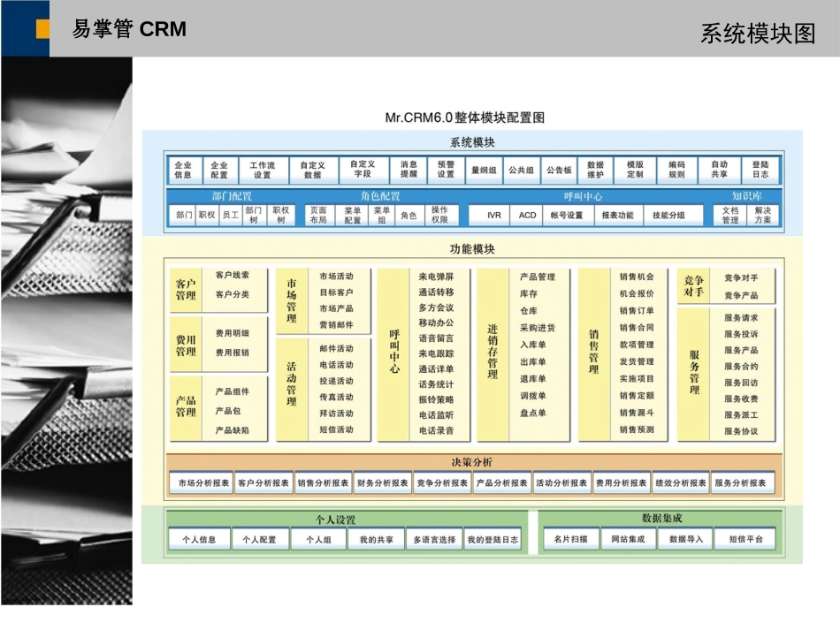840x630 pixels.
Task: Click the 消息提醒 module box
Action: pyautogui.click(x=409, y=170)
